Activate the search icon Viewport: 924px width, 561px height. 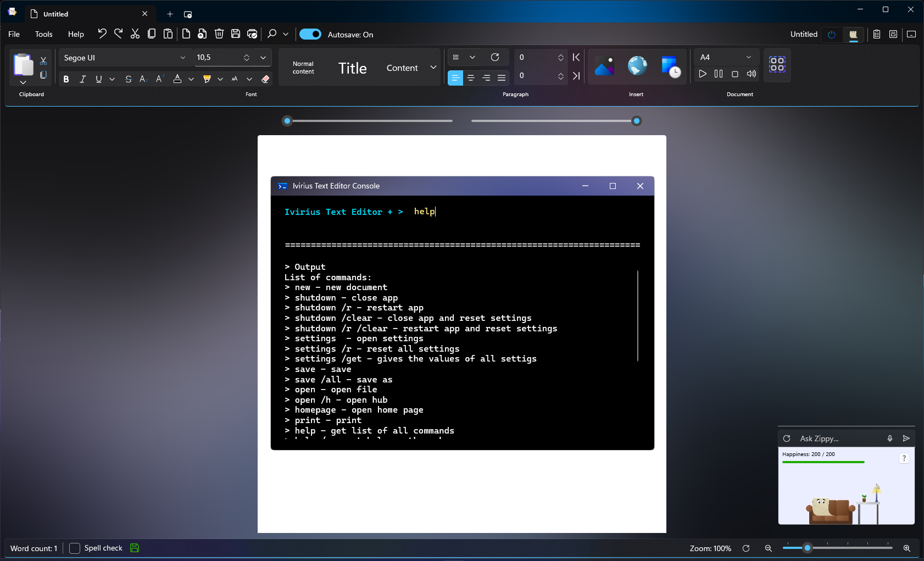tap(270, 34)
